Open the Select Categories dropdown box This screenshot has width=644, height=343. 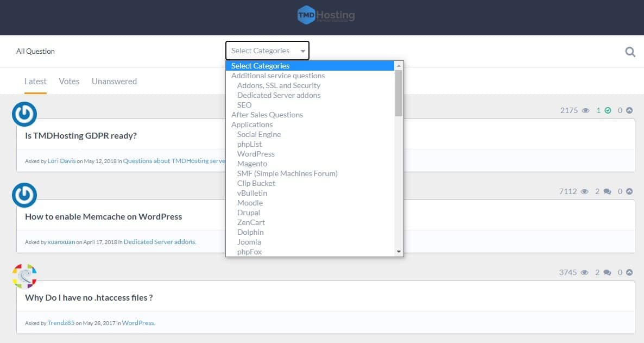pyautogui.click(x=267, y=51)
